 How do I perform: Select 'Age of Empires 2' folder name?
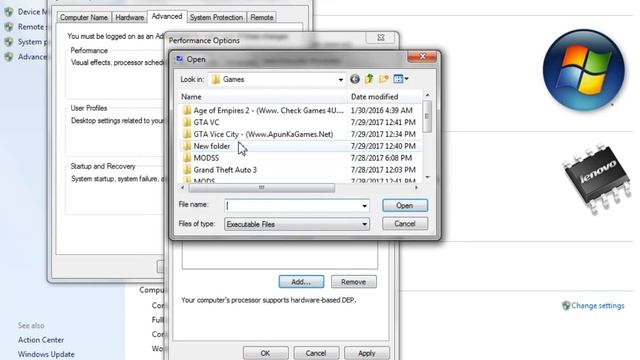pos(269,110)
